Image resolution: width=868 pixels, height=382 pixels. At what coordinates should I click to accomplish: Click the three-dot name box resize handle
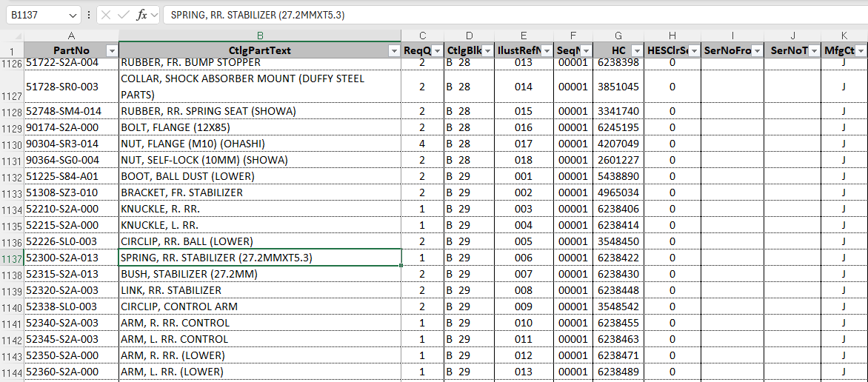click(x=89, y=15)
